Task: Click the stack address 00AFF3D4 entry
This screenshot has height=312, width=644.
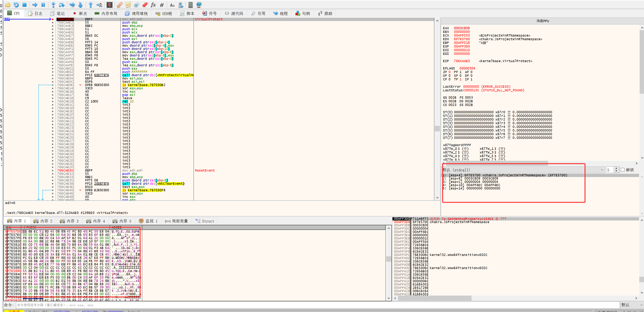Action: click(401, 222)
